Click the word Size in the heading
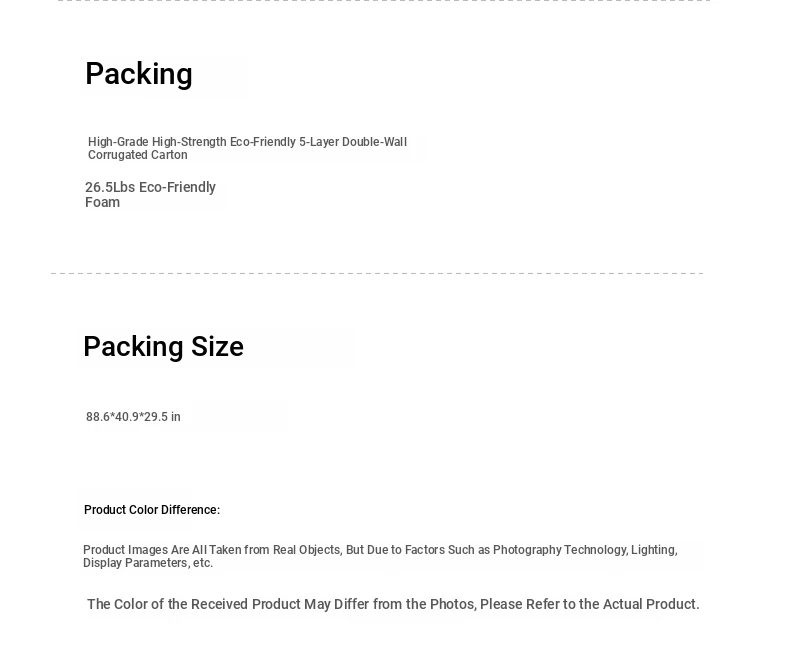This screenshot has width=790, height=646. click(218, 347)
